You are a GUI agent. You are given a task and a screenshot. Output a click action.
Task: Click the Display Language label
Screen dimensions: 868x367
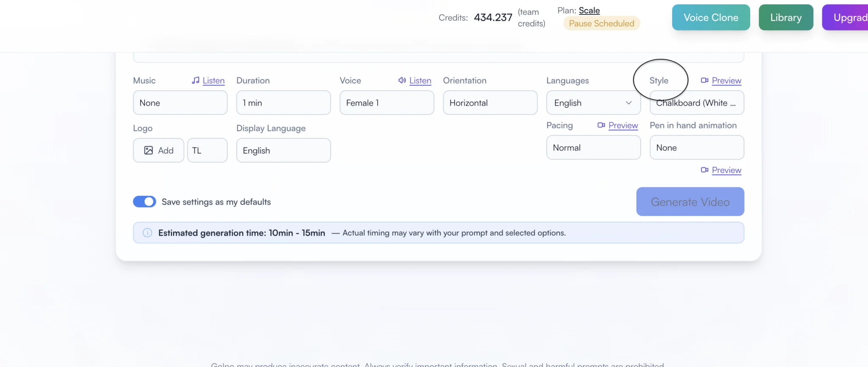271,128
